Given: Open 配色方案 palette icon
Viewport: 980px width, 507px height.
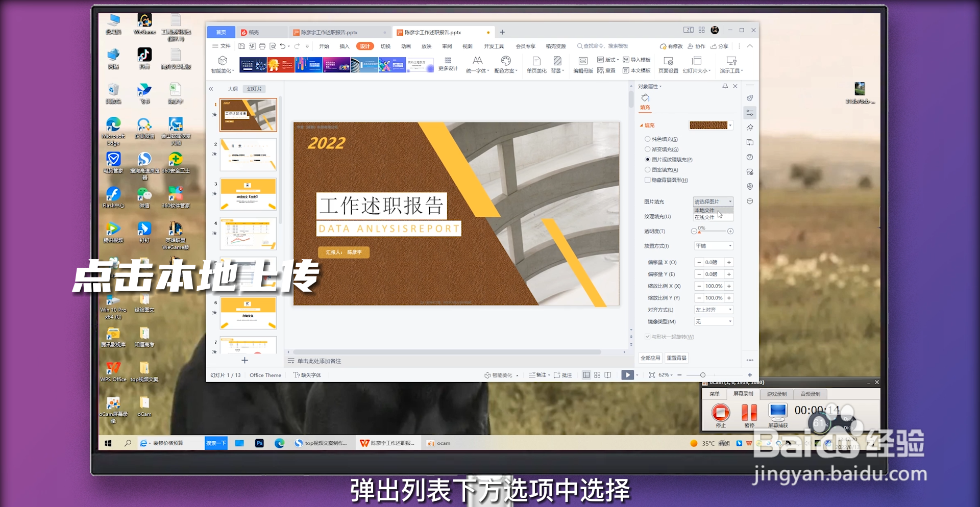Looking at the screenshot, I should 505,60.
